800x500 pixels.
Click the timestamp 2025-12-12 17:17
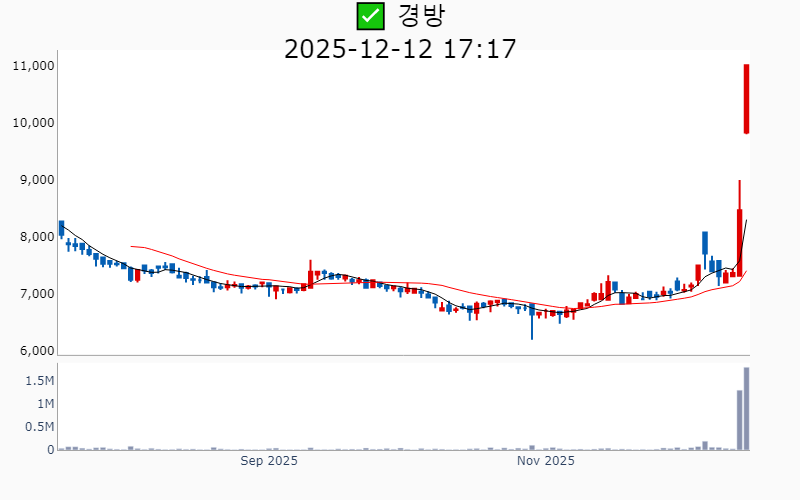pyautogui.click(x=400, y=48)
